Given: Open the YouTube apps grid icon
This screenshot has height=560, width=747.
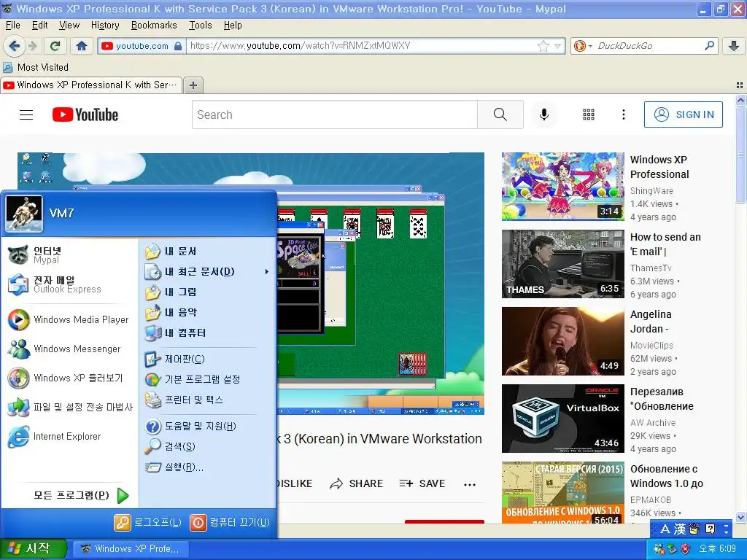Looking at the screenshot, I should pyautogui.click(x=589, y=114).
